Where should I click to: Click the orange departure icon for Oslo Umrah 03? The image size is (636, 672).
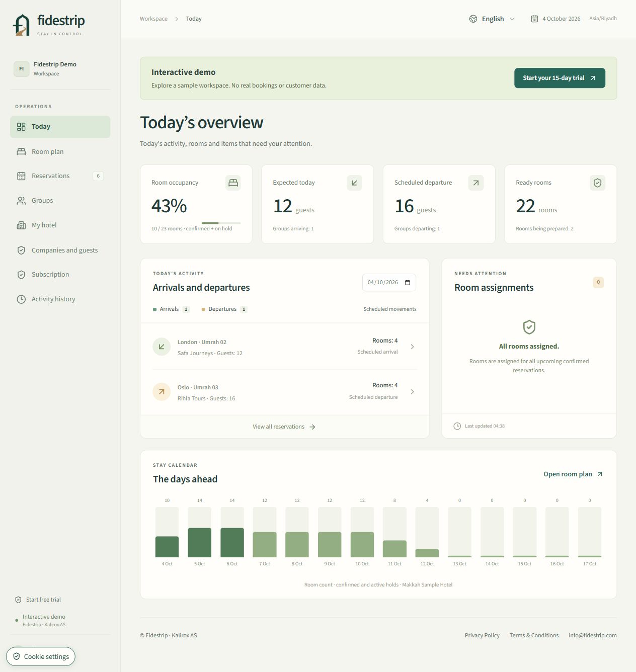pyautogui.click(x=162, y=392)
